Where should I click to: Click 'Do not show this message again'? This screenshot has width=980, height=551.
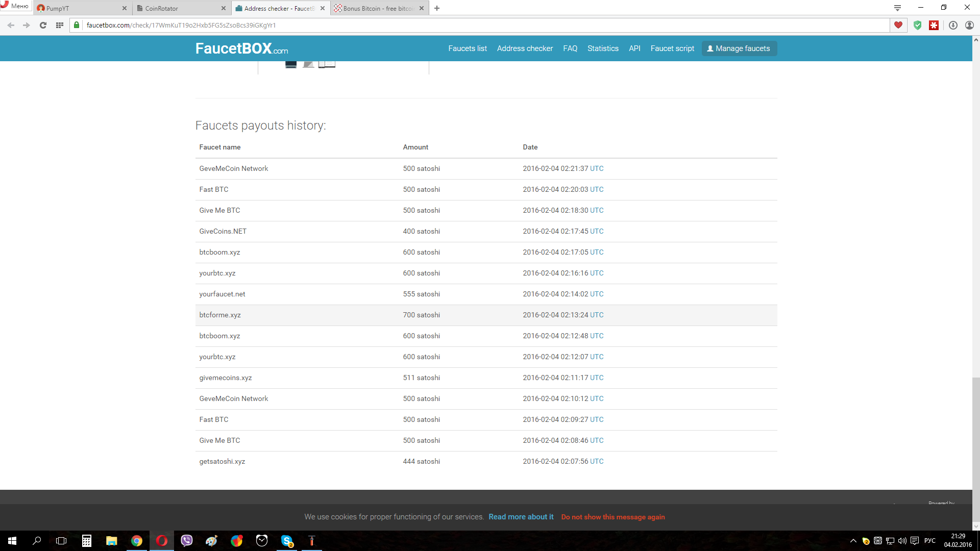click(613, 517)
